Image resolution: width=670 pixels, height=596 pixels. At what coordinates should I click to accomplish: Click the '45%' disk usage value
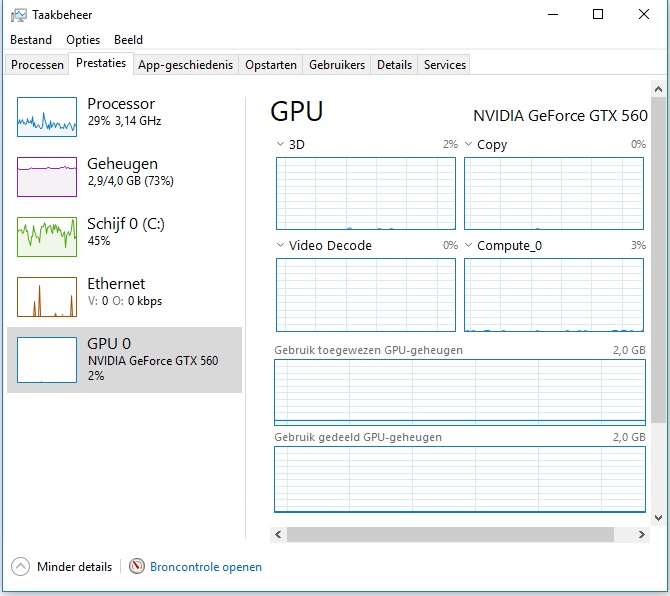point(99,241)
